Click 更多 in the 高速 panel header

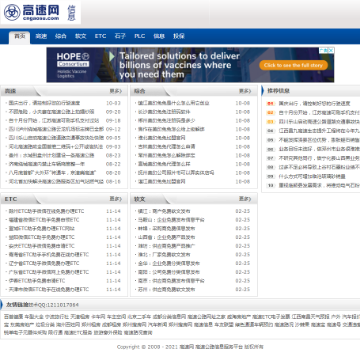pos(116,91)
